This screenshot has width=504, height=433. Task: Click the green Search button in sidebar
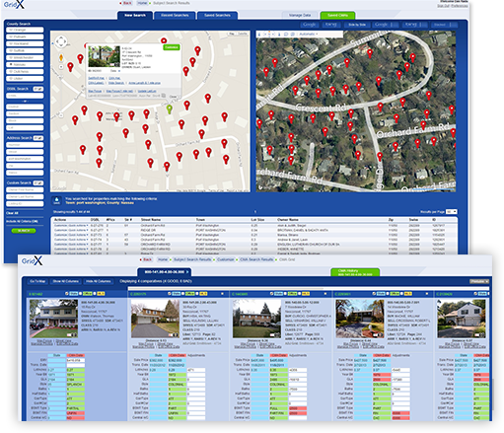click(x=24, y=231)
